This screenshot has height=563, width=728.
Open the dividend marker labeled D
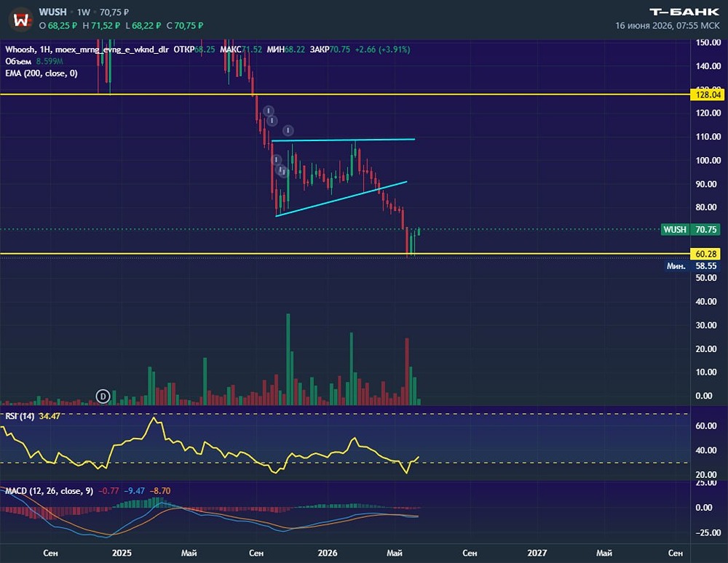[x=103, y=396]
